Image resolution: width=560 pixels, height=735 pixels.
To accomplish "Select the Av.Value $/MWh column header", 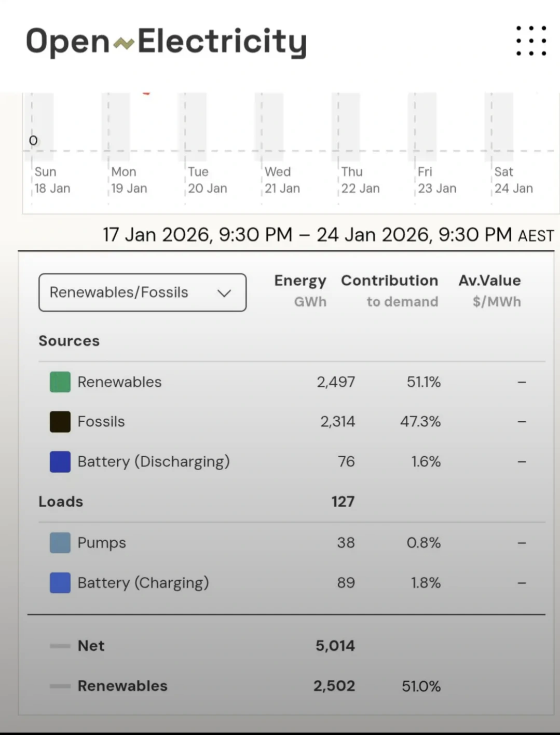I will (x=489, y=291).
